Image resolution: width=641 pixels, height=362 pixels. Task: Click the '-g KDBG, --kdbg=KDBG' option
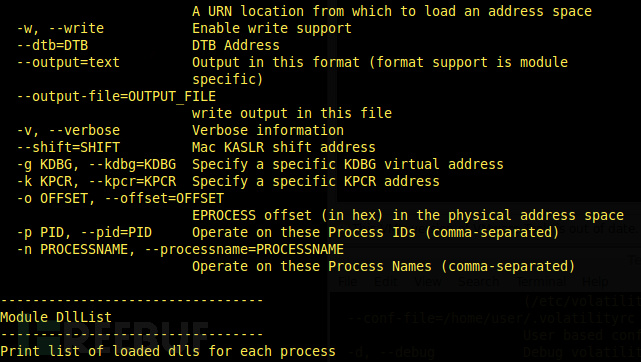coord(96,165)
